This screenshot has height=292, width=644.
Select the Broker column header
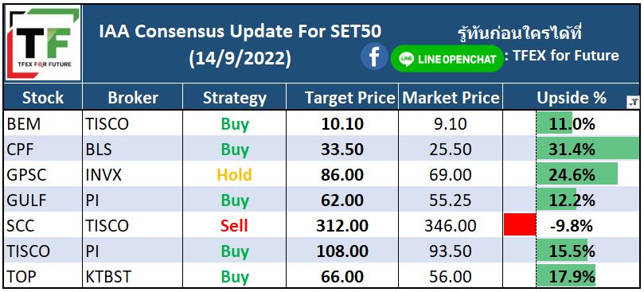pyautogui.click(x=133, y=98)
